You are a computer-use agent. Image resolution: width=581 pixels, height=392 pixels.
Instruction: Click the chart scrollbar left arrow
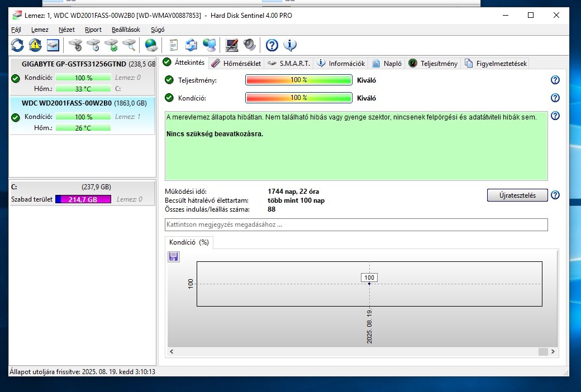click(172, 352)
